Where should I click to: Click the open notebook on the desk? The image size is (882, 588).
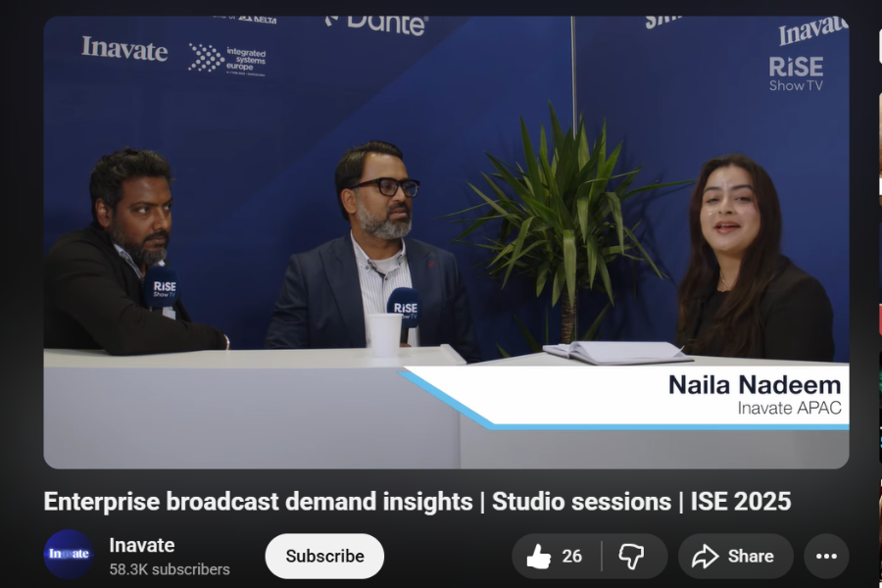[x=617, y=353]
